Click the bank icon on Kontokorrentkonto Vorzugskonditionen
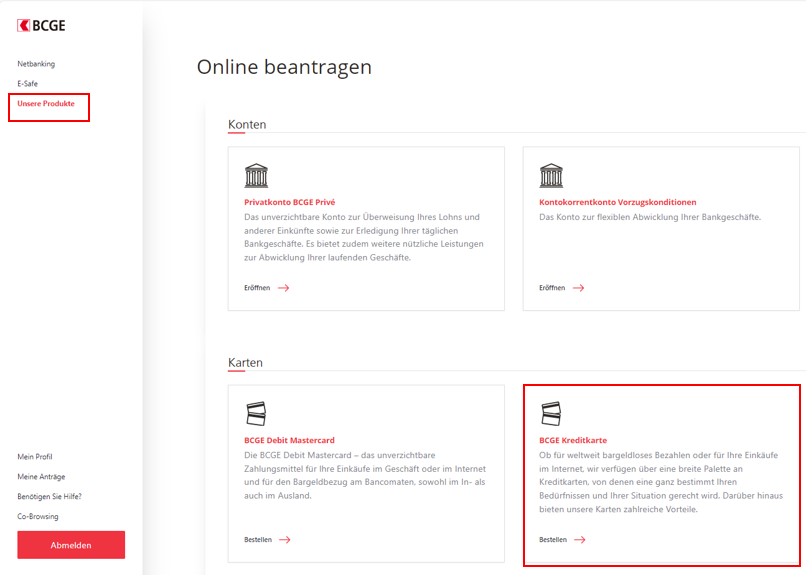 click(x=551, y=175)
